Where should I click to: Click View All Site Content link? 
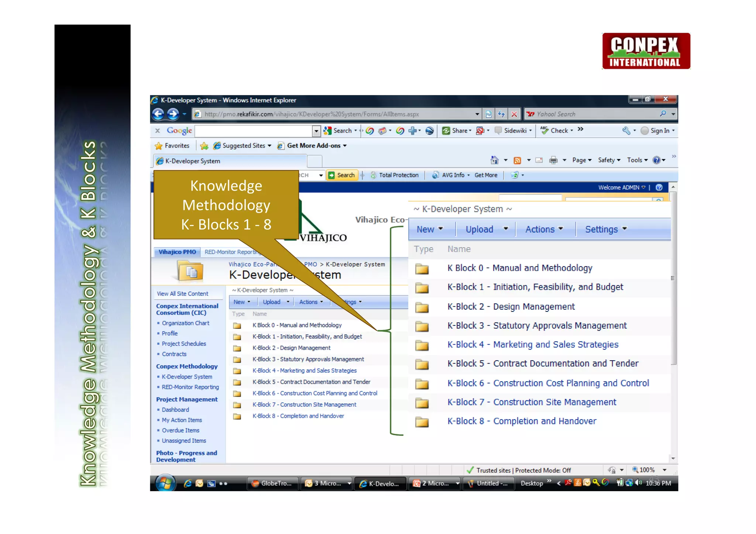click(x=182, y=294)
